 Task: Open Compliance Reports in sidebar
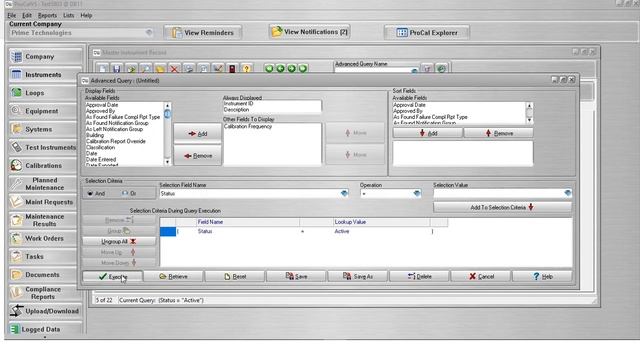(45, 293)
